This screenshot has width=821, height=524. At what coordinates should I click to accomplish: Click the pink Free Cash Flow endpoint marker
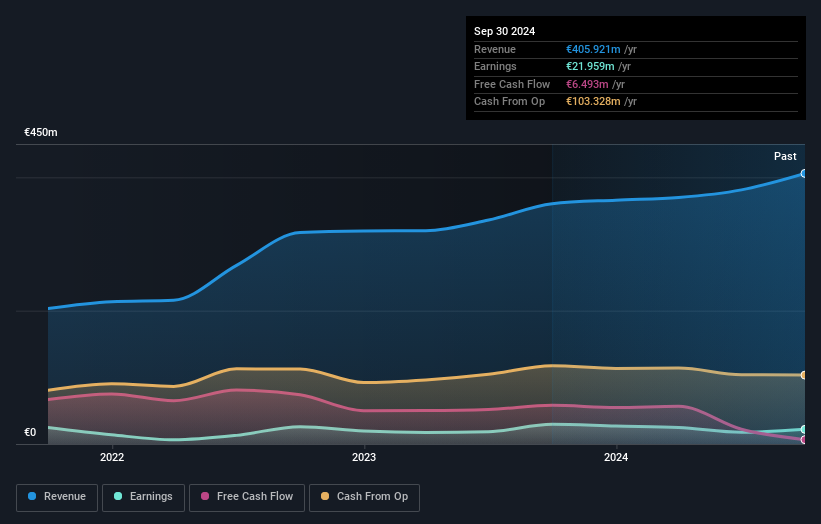804,440
